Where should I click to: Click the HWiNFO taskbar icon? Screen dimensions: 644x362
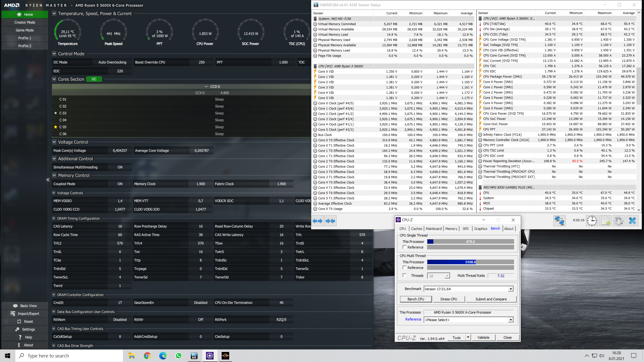pyautogui.click(x=194, y=356)
